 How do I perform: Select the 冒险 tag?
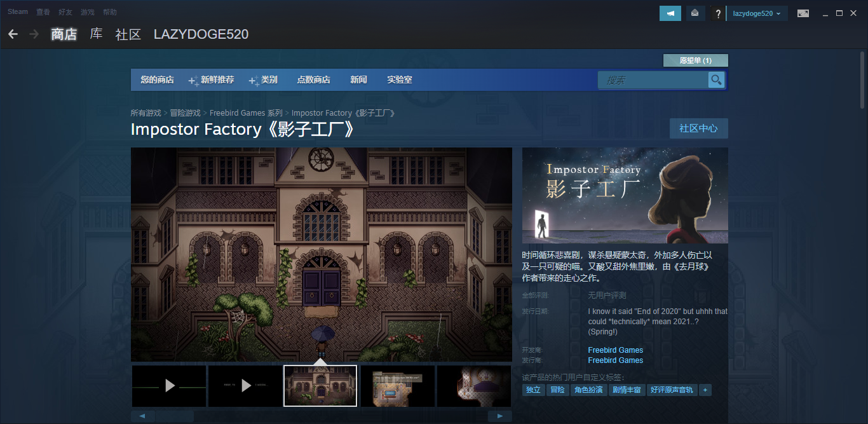pos(557,390)
